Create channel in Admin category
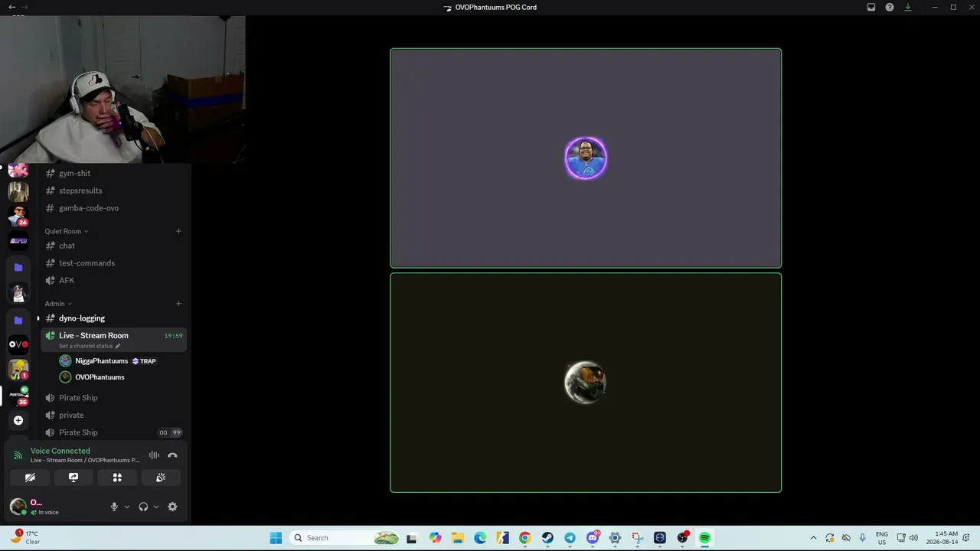Viewport: 980px width, 551px height. (x=178, y=304)
